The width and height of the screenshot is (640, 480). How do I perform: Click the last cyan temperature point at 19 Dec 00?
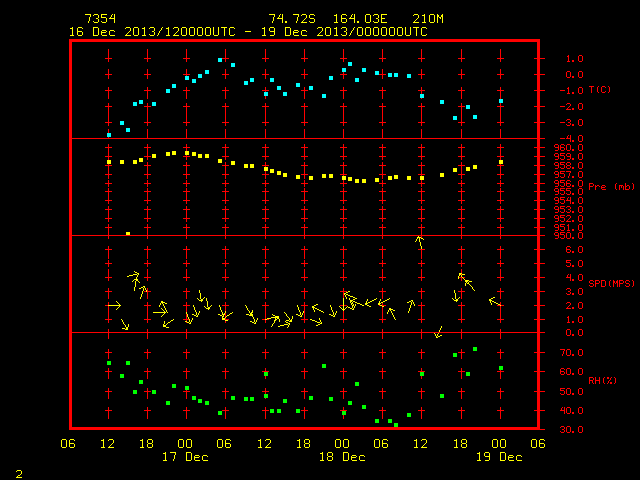click(x=501, y=101)
